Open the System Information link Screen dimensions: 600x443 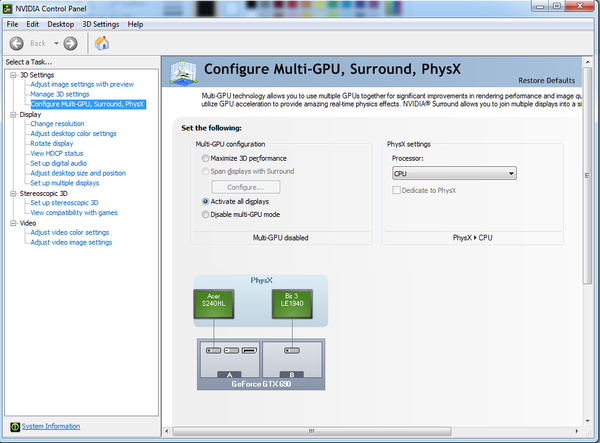pyautogui.click(x=50, y=426)
